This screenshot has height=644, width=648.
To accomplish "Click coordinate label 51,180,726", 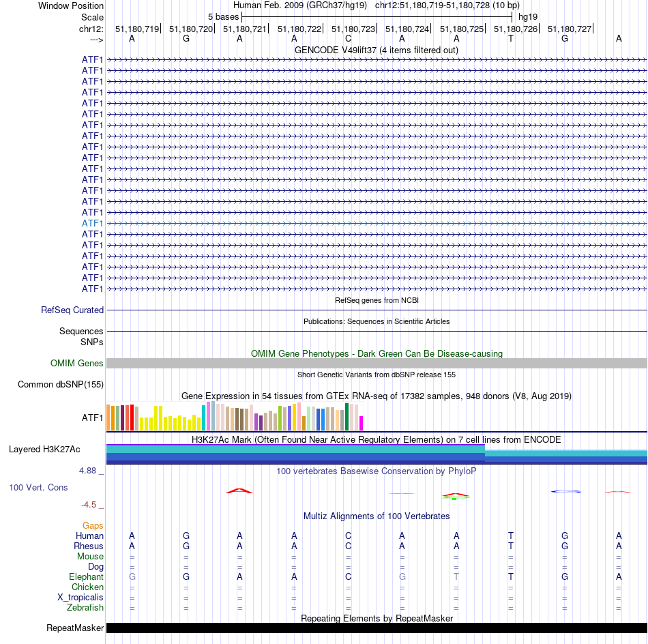I will point(516,29).
